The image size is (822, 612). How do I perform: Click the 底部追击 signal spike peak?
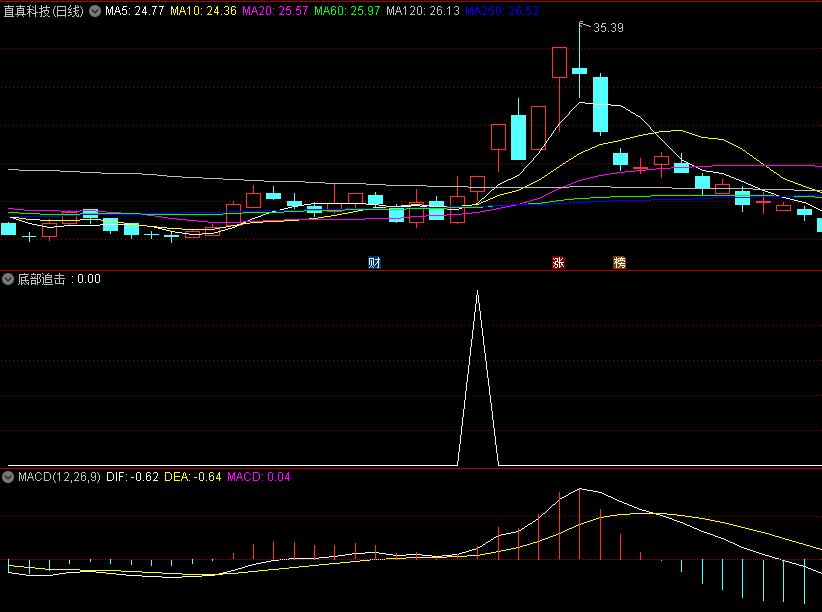pos(478,292)
